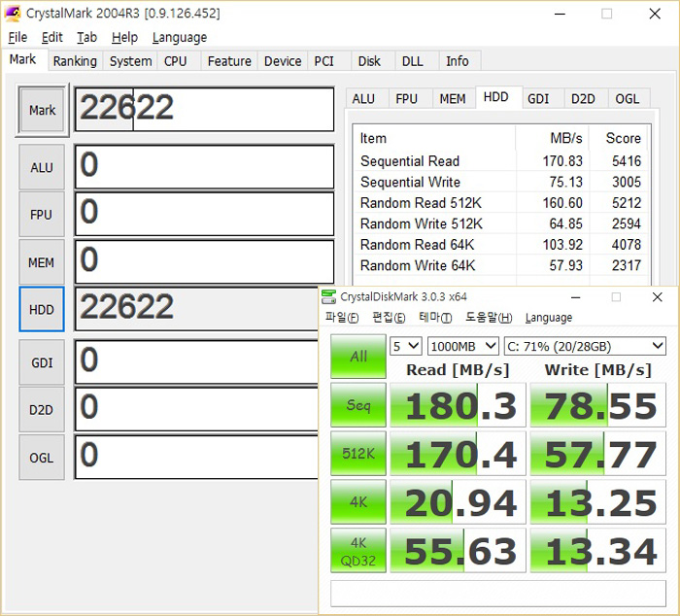Open the Language menu in CrystalMark
The width and height of the screenshot is (680, 616).
click(180, 37)
